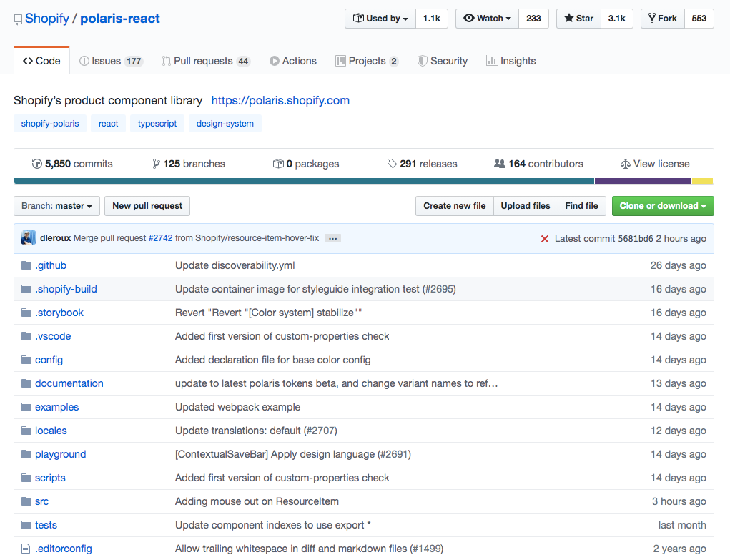This screenshot has height=560, width=730.
Task: Open the Watch dropdown
Action: click(x=487, y=19)
